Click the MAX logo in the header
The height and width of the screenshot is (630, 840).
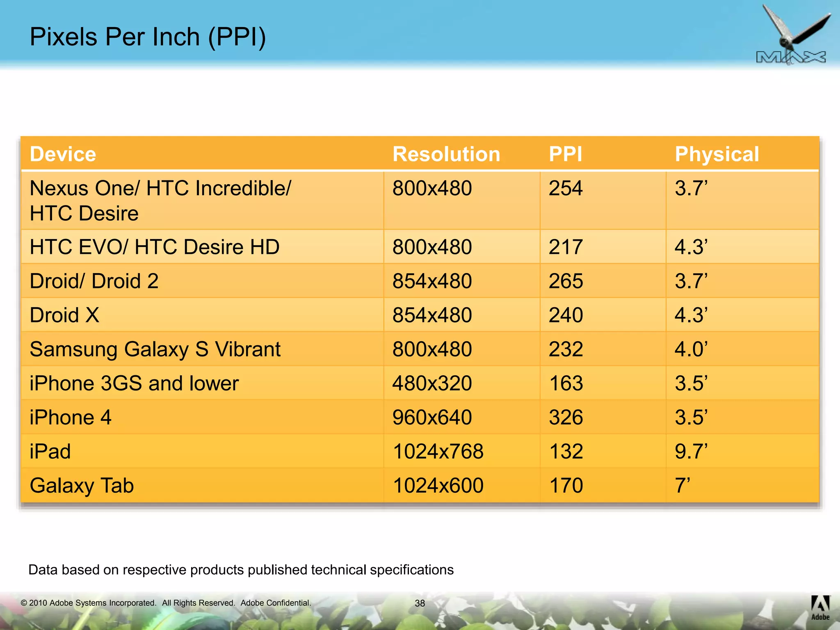pos(791,57)
